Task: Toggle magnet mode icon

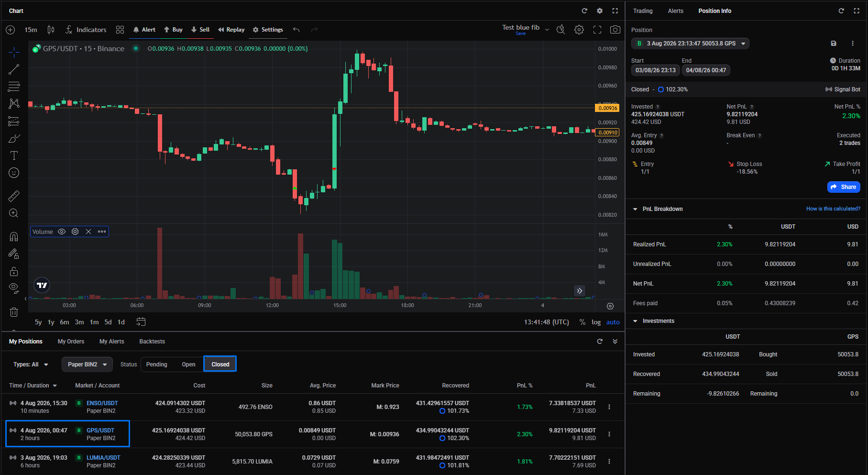Action: click(x=14, y=236)
